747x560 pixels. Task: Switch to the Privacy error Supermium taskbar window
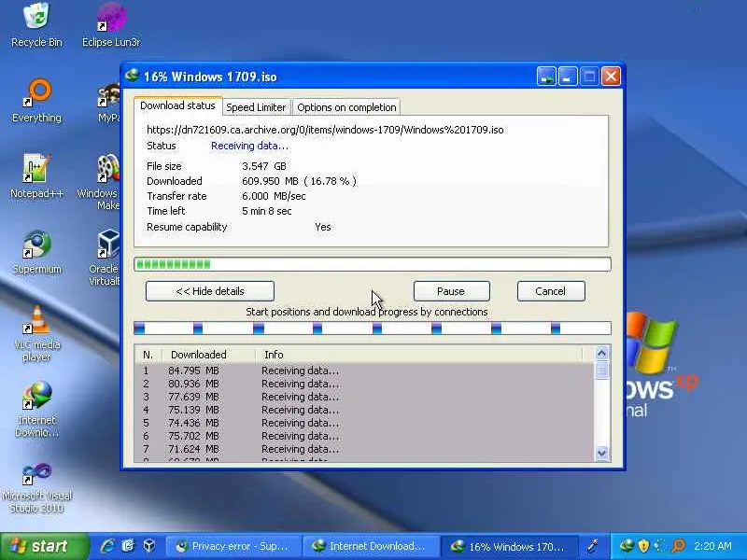point(233,546)
